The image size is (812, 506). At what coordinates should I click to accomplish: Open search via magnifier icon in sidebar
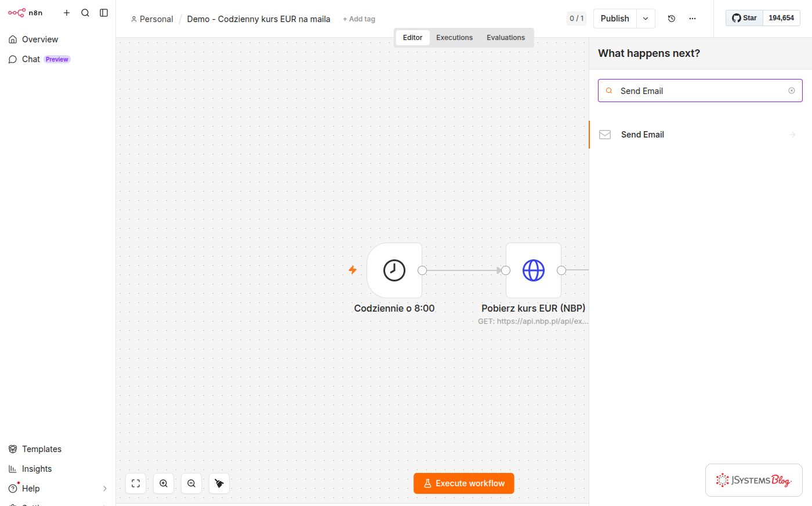coord(85,13)
